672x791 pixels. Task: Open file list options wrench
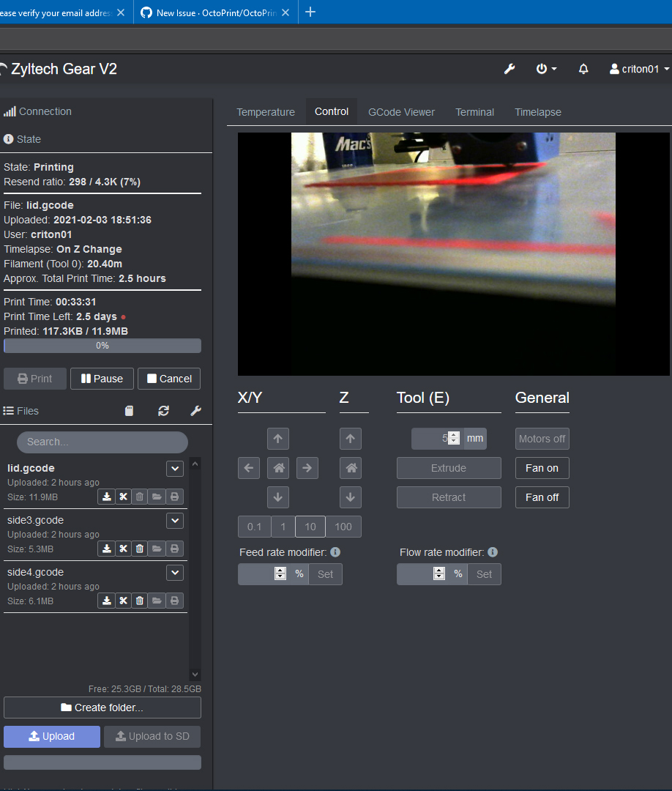tap(195, 411)
